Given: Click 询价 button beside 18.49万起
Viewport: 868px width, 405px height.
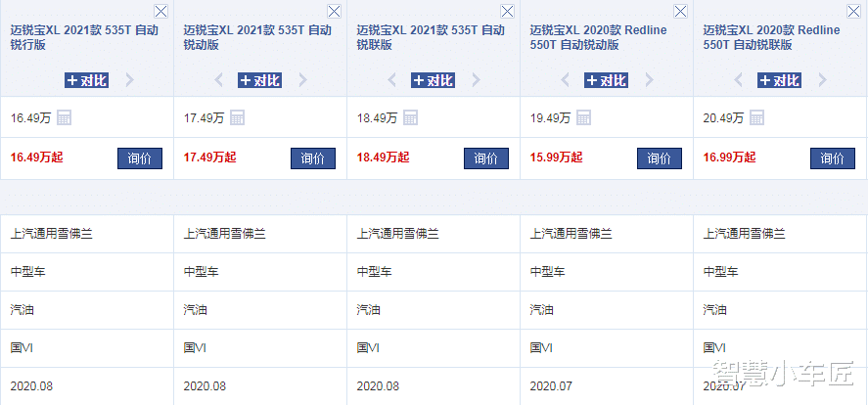Looking at the screenshot, I should 486,158.
